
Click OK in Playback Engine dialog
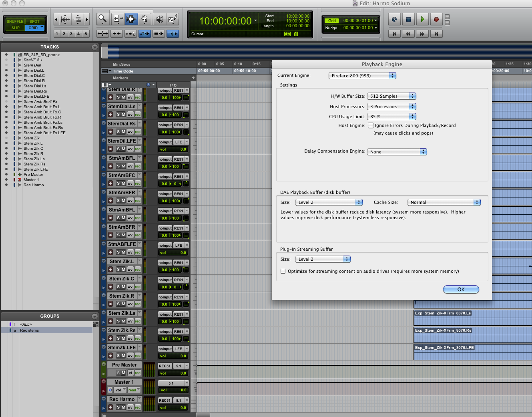point(461,289)
